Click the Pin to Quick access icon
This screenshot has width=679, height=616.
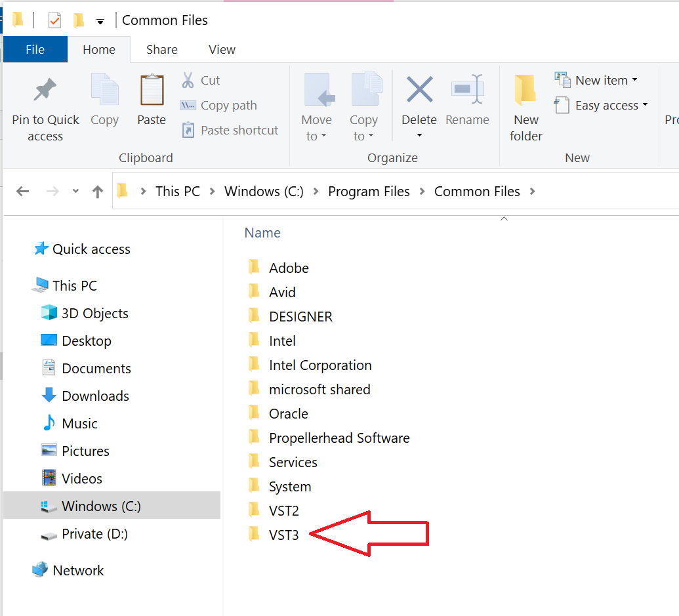pos(45,91)
